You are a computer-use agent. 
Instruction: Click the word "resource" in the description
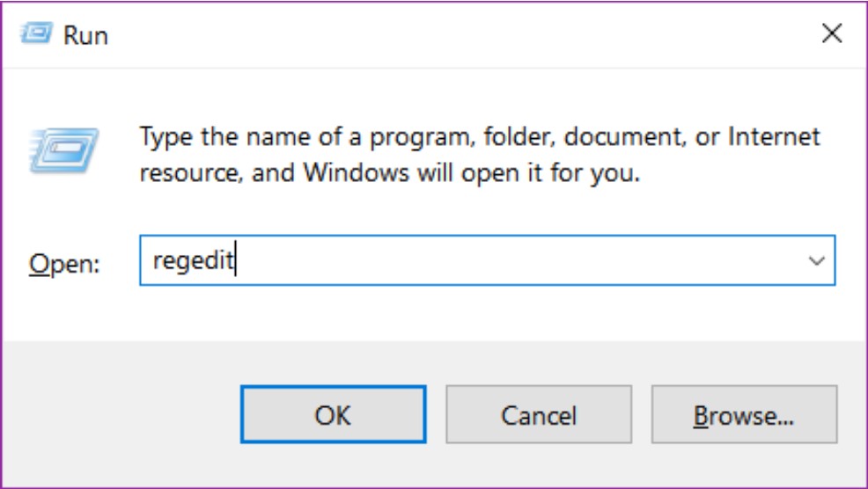pos(190,172)
